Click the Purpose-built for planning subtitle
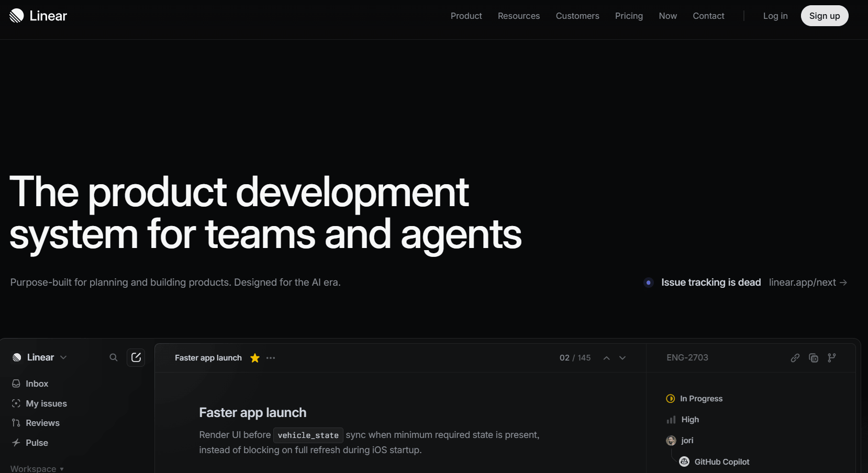This screenshot has width=868, height=473. (x=175, y=283)
